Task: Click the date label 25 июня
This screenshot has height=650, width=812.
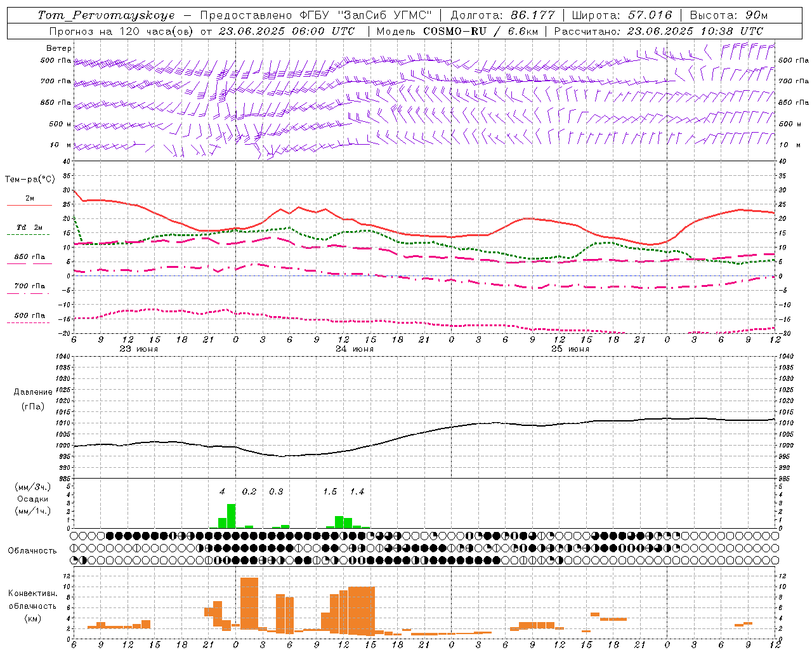Action: pyautogui.click(x=570, y=349)
